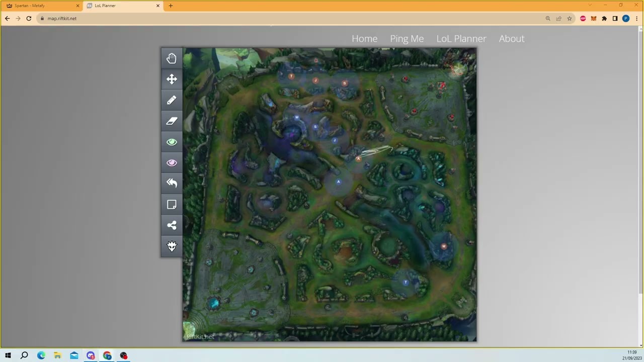Image resolution: width=644 pixels, height=362 pixels.
Task: Open the MetaMask fox extension
Action: click(594, 19)
